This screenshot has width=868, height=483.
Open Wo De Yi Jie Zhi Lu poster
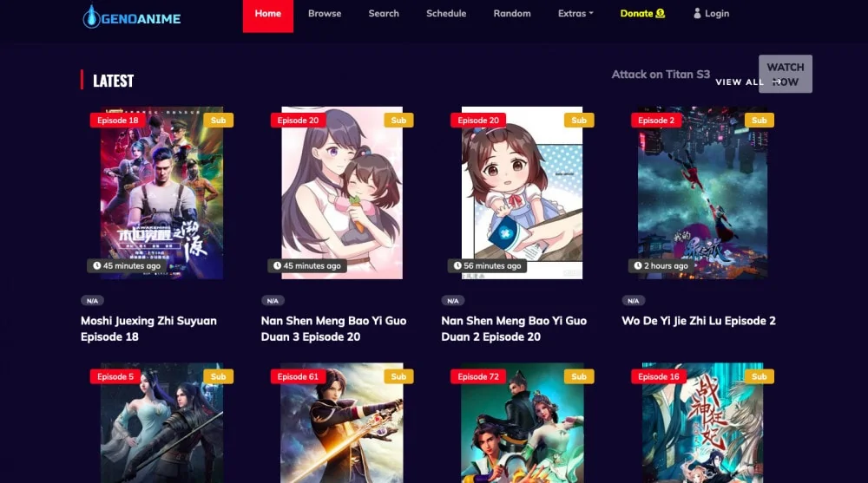[702, 193]
